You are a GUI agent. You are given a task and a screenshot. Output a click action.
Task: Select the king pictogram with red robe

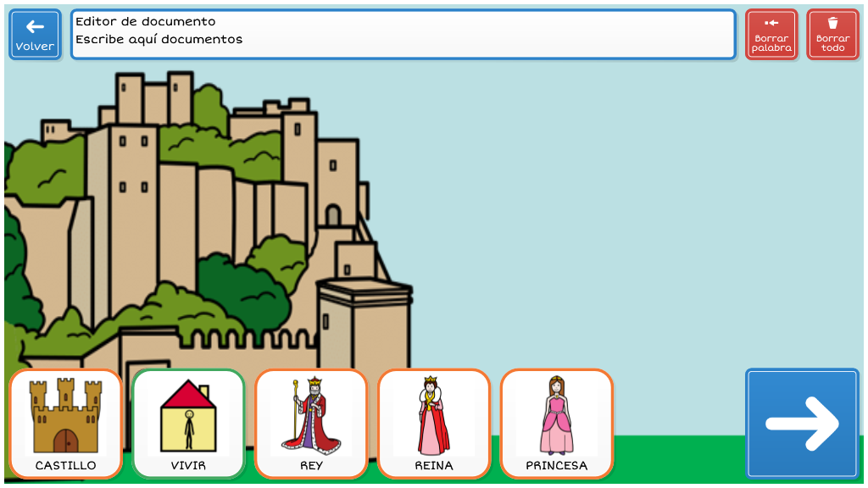coord(311,417)
